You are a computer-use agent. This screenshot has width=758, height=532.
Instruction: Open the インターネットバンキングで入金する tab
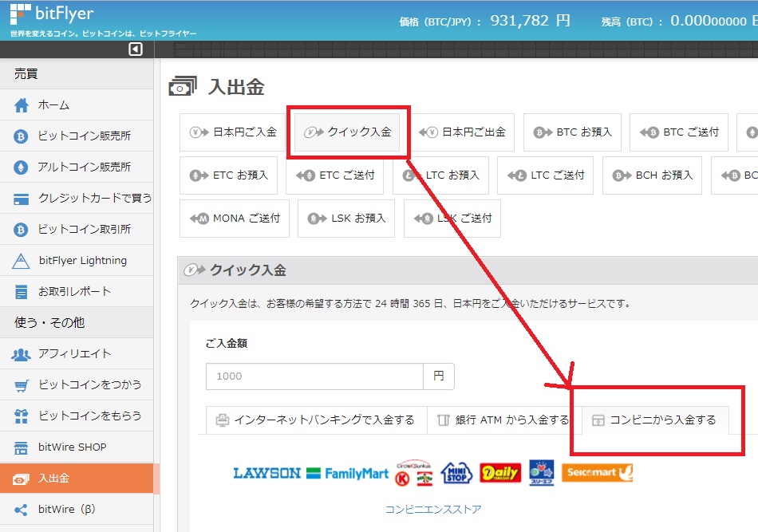click(x=315, y=418)
